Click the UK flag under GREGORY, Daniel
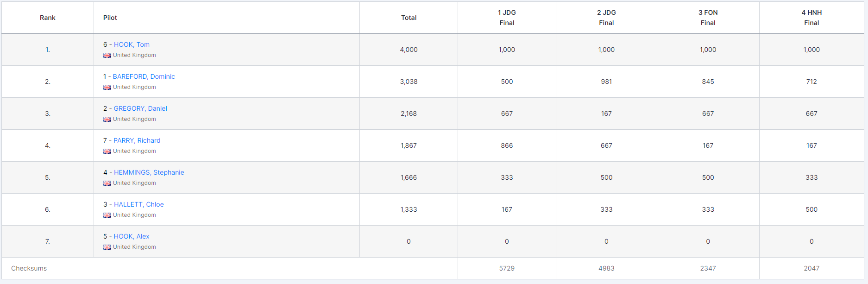The width and height of the screenshot is (868, 284). coord(107,120)
